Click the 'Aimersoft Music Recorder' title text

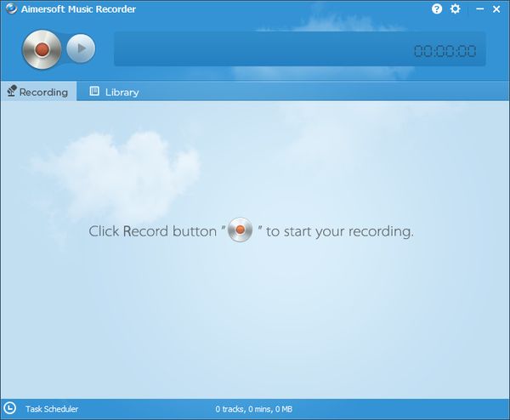click(x=78, y=9)
